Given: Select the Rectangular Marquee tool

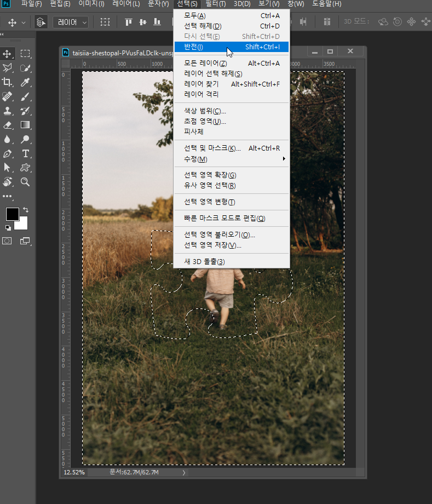Looking at the screenshot, I should click(x=25, y=54).
